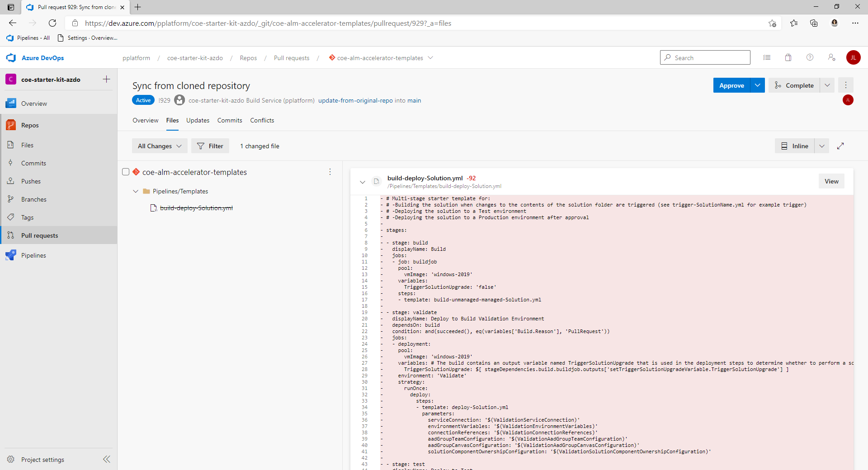Open the Updates tab
868x470 pixels.
point(198,120)
